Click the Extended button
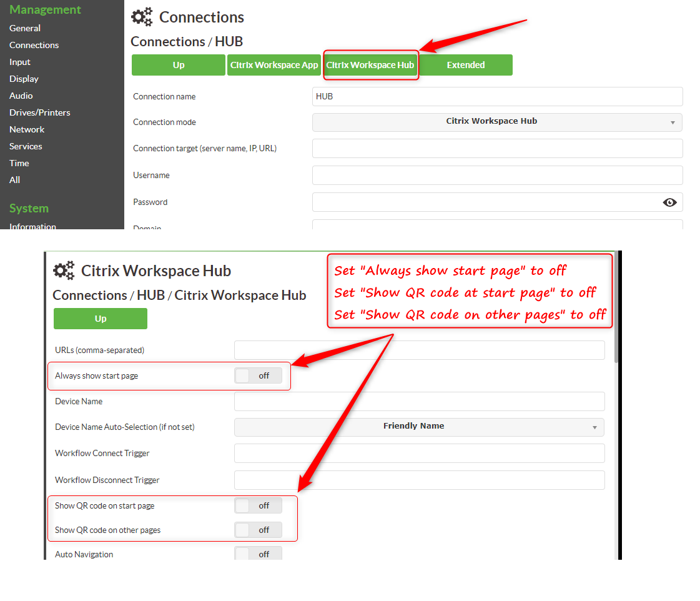This screenshot has height=601, width=700. [x=466, y=65]
